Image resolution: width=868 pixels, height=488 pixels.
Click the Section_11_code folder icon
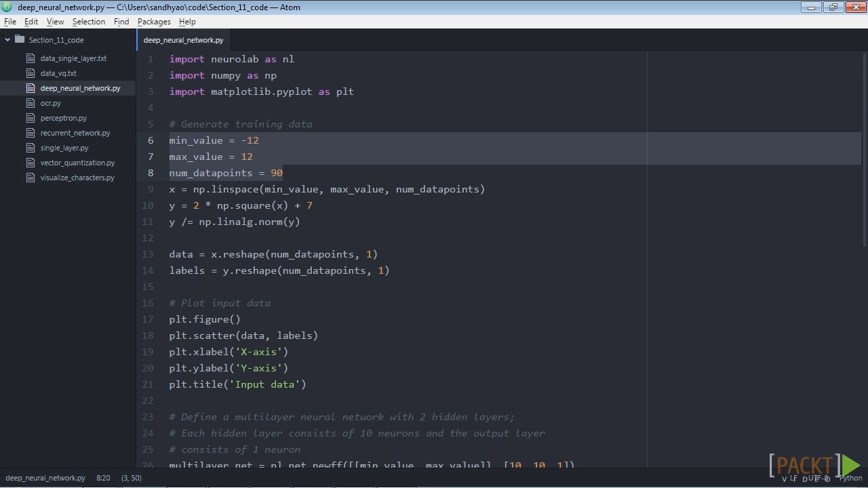tap(20, 40)
